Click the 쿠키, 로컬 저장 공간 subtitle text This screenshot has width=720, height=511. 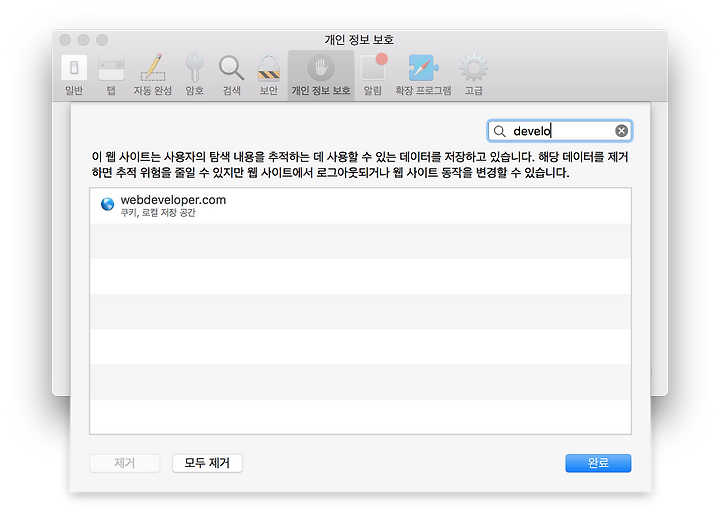click(x=158, y=213)
